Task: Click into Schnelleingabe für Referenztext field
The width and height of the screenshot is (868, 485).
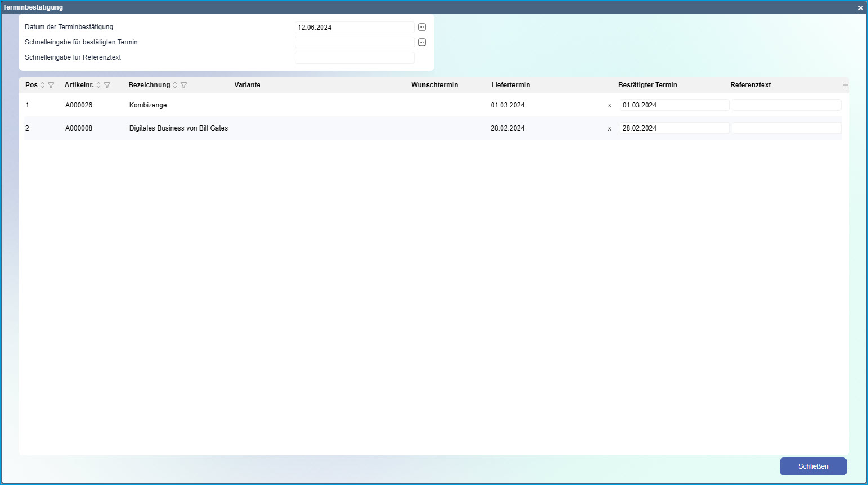Action: (354, 57)
